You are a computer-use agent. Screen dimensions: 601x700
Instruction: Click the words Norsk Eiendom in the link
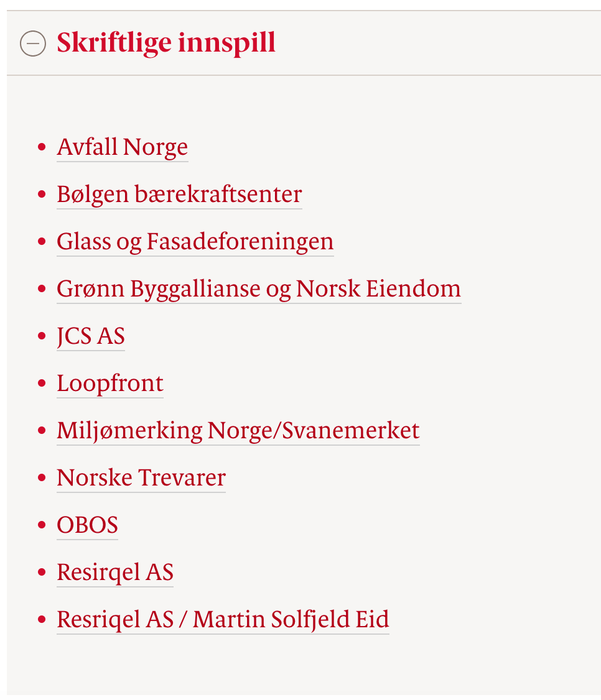tap(378, 289)
